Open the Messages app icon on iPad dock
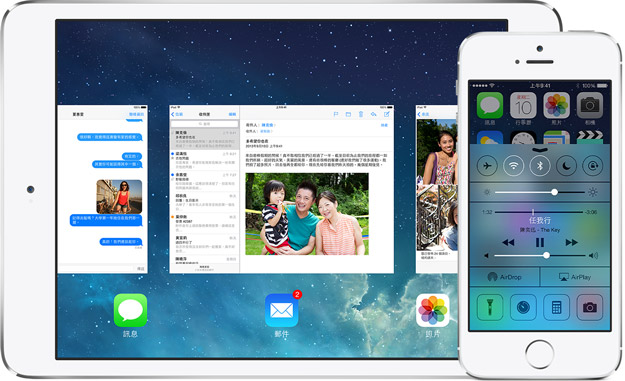The width and height of the screenshot is (625, 381). tap(130, 310)
